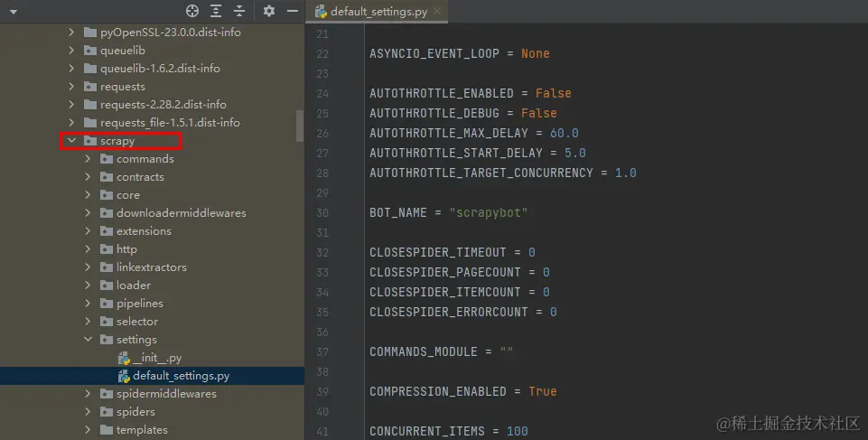Click line number 22 in gutter
The height and width of the screenshot is (440, 868).
(322, 53)
